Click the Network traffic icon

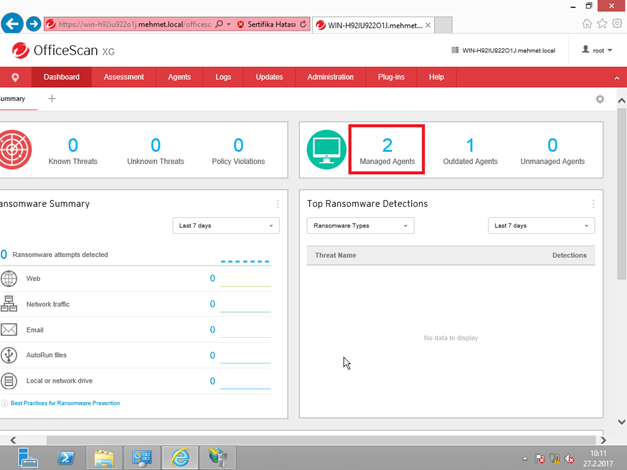(x=9, y=304)
